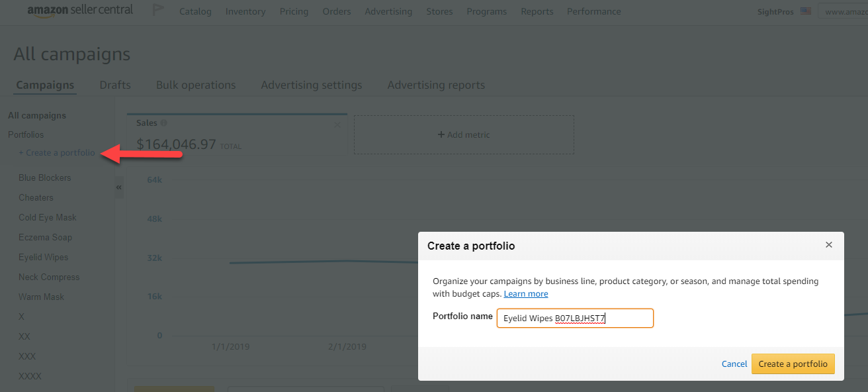Click the + Create a portfolio sidebar link
The height and width of the screenshot is (392, 868).
(57, 153)
